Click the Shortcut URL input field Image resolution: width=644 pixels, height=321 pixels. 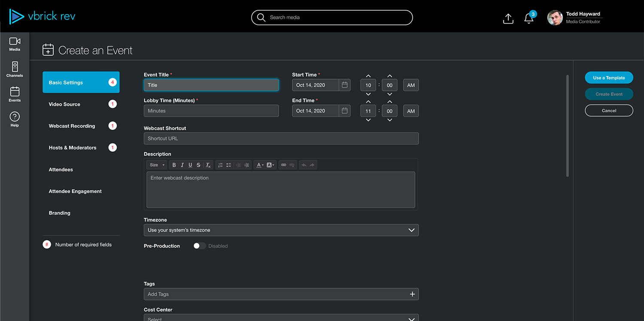click(281, 138)
